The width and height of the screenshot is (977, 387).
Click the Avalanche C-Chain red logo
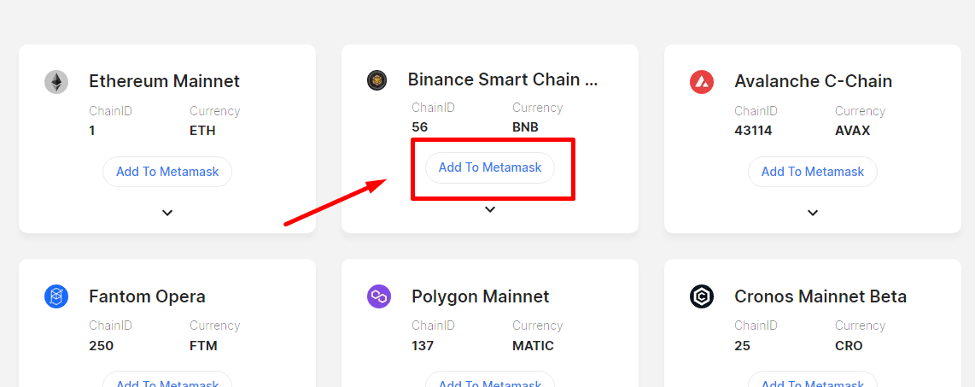[702, 82]
